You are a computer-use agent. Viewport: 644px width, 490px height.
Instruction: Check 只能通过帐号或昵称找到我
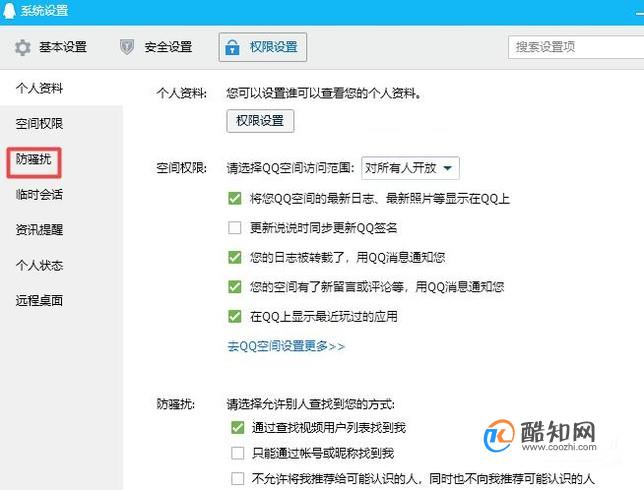(x=237, y=453)
